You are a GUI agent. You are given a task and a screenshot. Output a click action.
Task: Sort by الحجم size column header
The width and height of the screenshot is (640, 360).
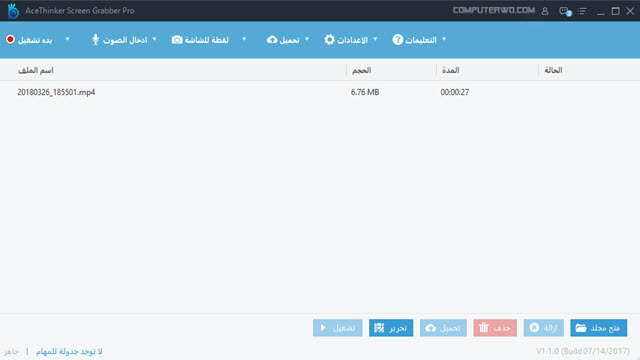(x=362, y=70)
